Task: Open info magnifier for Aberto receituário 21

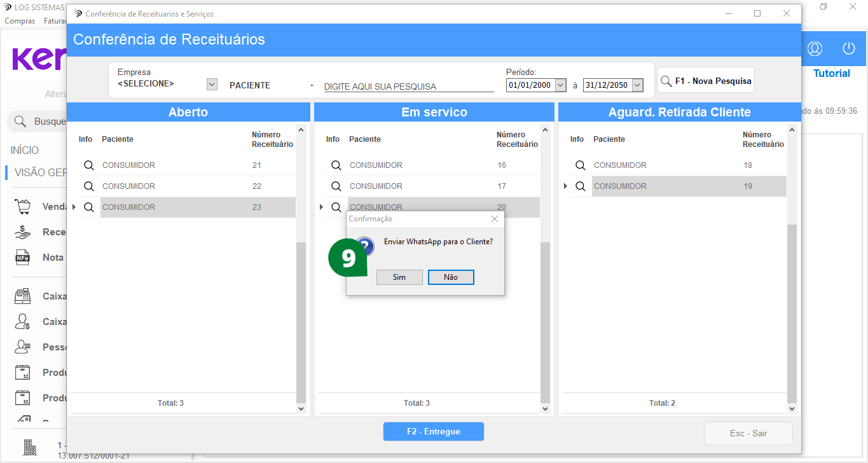Action: tap(89, 165)
